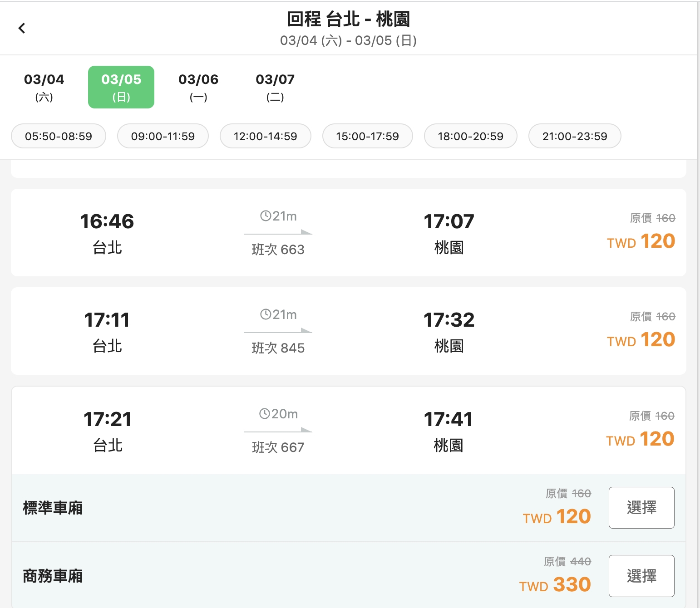Switch to the 03/06 (一) date tab

(x=198, y=87)
